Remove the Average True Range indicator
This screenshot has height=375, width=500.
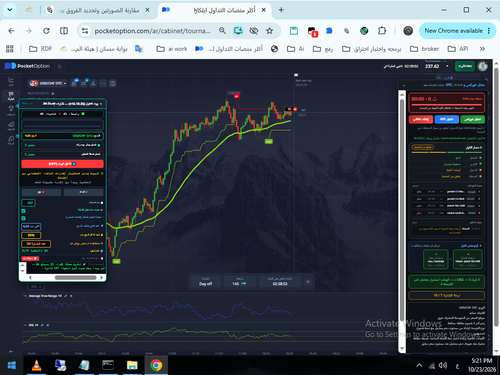click(x=71, y=296)
